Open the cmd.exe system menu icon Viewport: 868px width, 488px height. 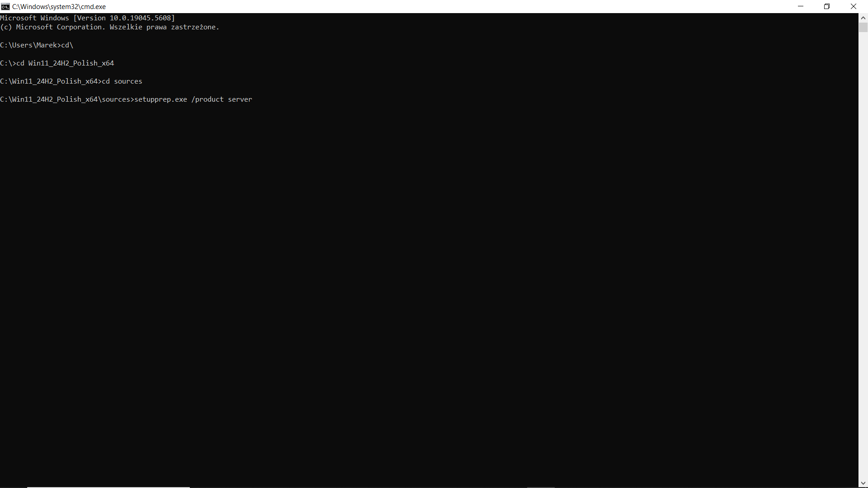click(x=5, y=6)
